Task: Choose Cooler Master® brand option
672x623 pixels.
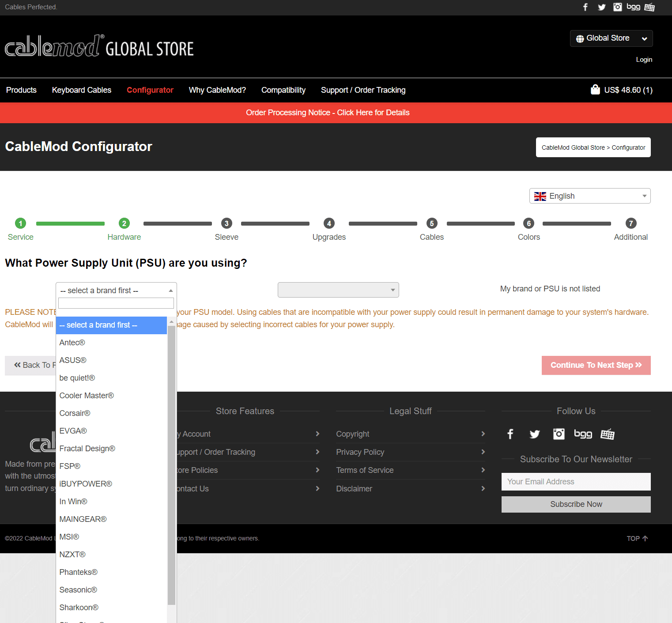Action: point(111,396)
